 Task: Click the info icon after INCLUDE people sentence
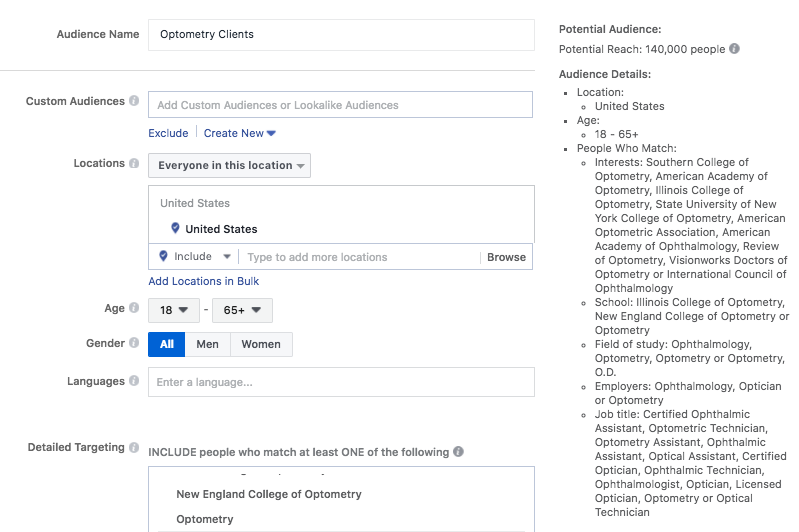coord(459,451)
